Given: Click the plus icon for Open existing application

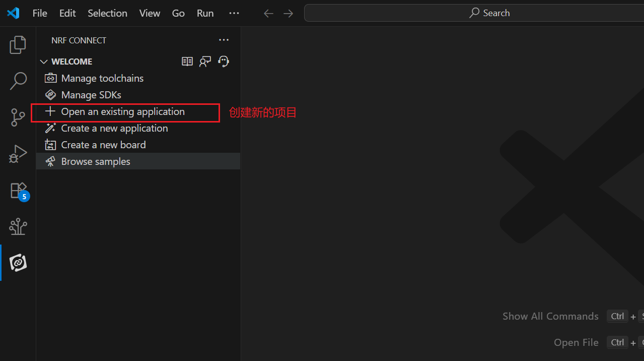Looking at the screenshot, I should (50, 111).
